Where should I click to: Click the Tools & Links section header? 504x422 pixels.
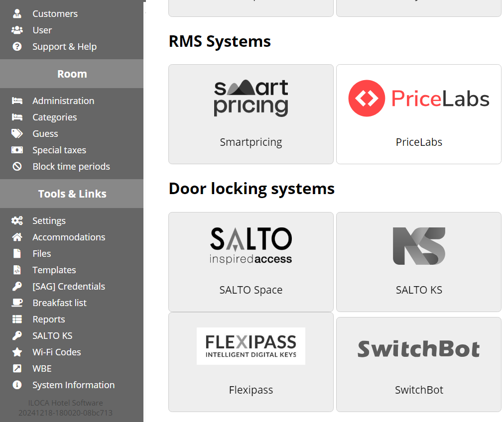click(x=72, y=194)
